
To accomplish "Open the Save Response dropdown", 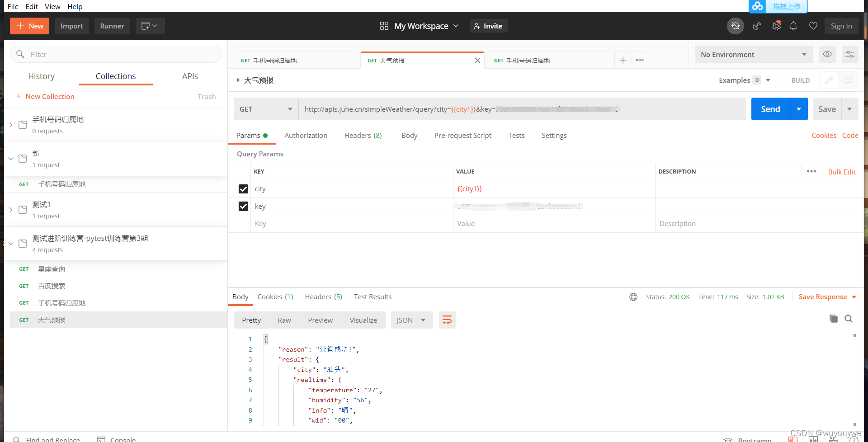I will point(827,297).
